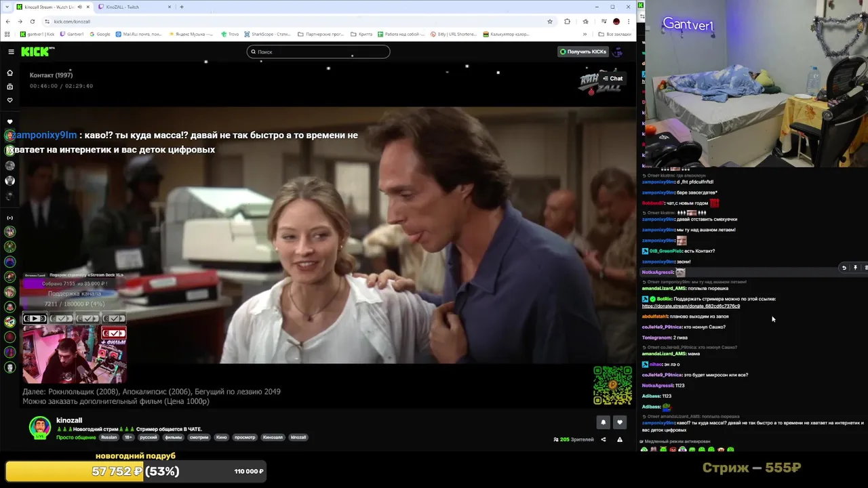Viewport: 868px width, 488px height.
Task: Focus the Поиск search field
Action: [x=318, y=52]
